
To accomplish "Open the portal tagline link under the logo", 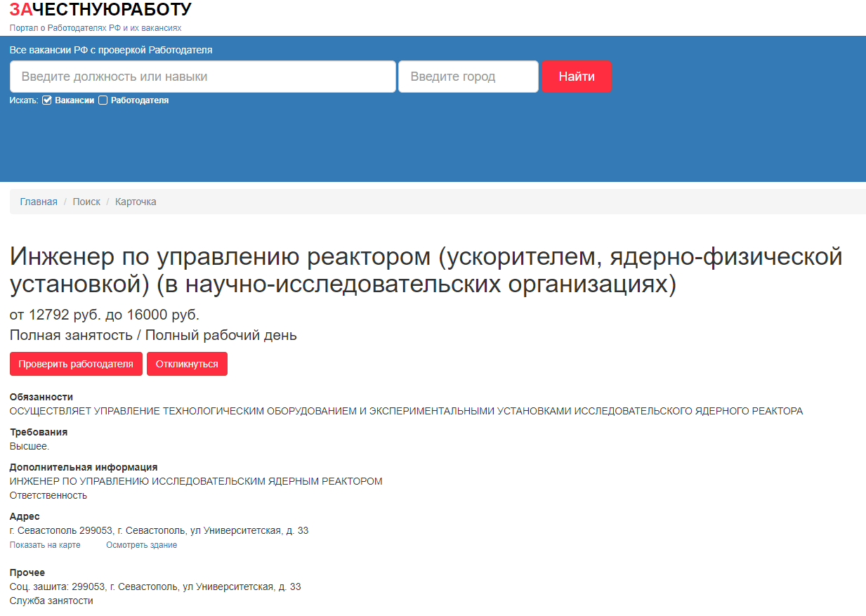I will 96,28.
